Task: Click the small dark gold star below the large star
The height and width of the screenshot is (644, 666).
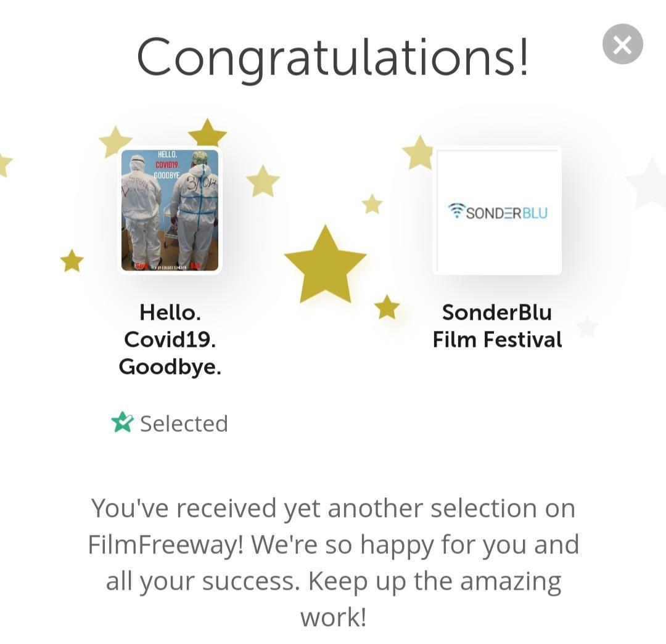Action: coord(387,307)
